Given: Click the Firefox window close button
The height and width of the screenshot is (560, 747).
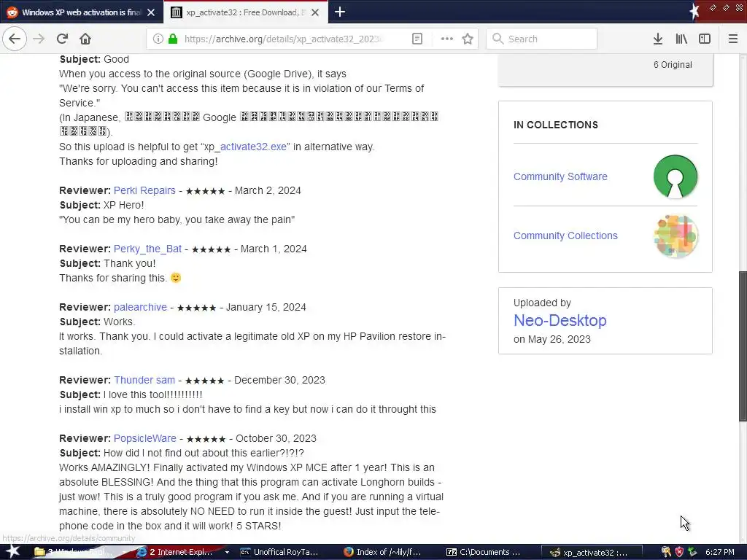Looking at the screenshot, I should [x=739, y=7].
